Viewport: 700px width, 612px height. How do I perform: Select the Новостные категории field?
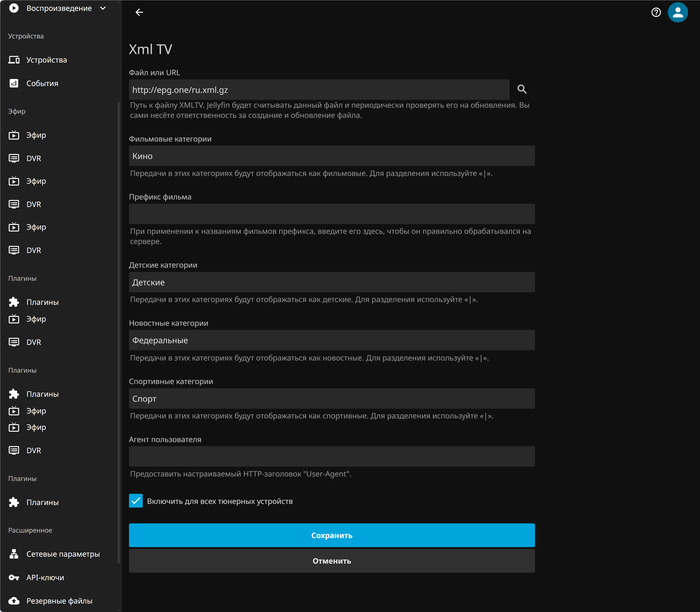pos(331,341)
